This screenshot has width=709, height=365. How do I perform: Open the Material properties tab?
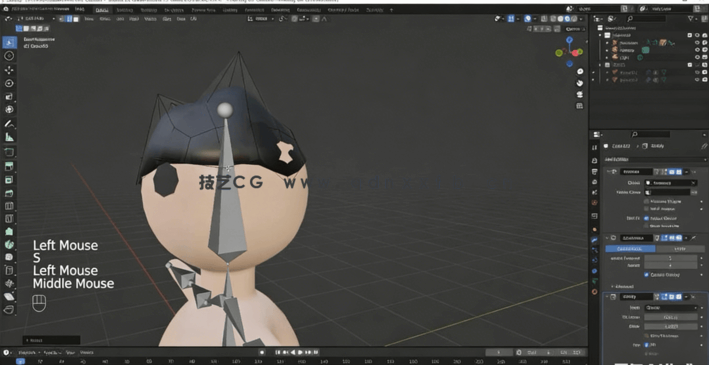595,292
